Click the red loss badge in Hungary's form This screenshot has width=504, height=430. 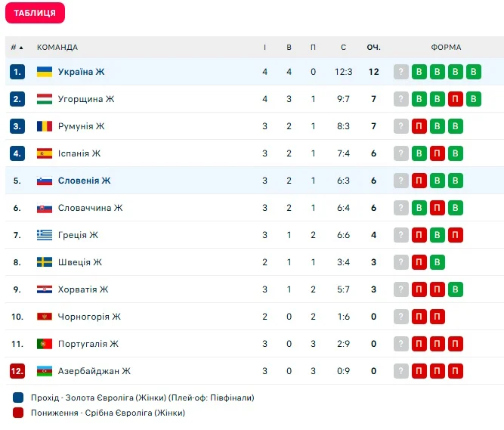point(456,99)
